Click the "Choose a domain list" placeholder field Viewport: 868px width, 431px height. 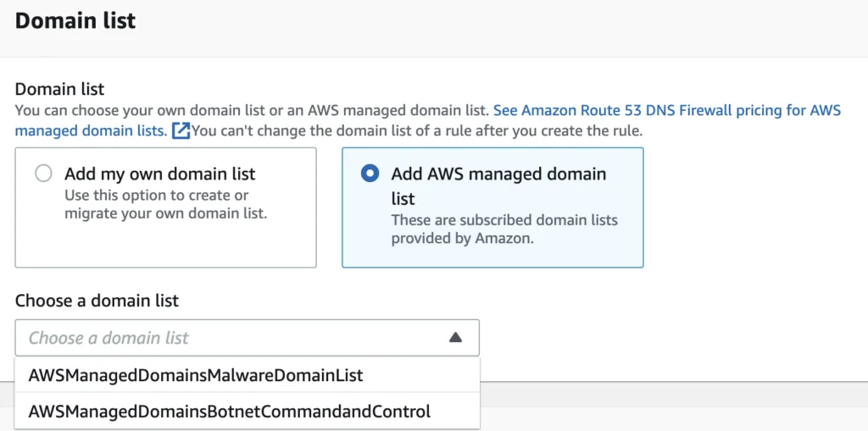pos(248,338)
